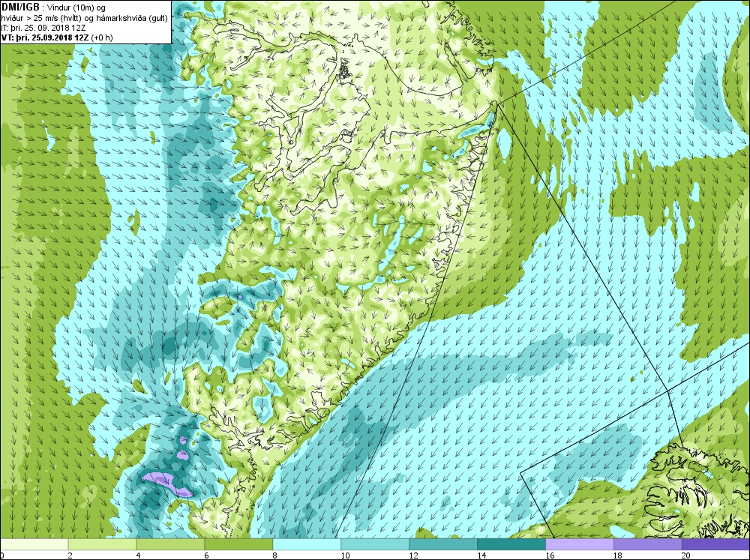Image resolution: width=750 pixels, height=560 pixels.
Task: Click the 6–8 m/s dark green legend swatch
Action: pos(238,544)
